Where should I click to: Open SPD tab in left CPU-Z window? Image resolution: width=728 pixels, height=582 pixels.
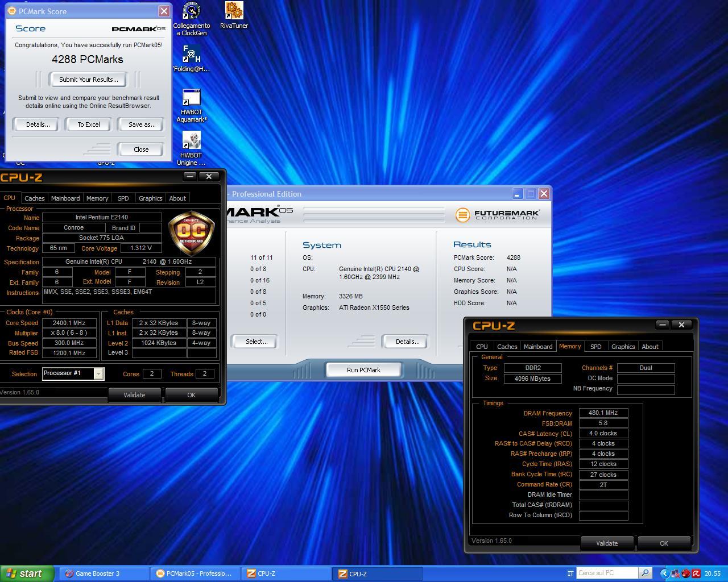click(x=123, y=198)
